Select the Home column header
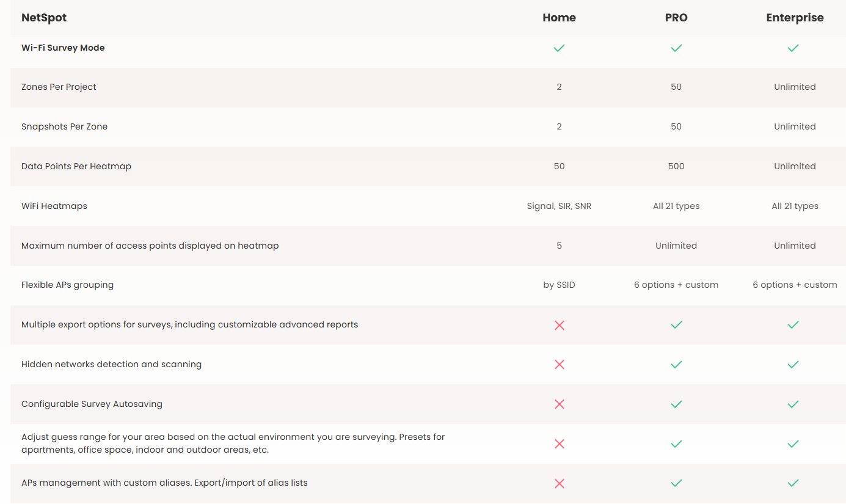Screen dimensions: 846x504 pos(559,18)
